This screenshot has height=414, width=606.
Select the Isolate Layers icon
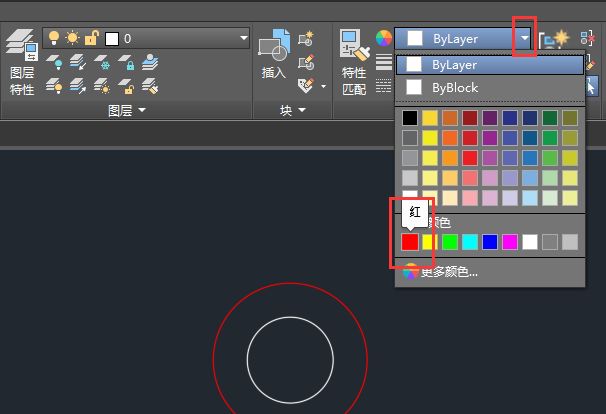[x=78, y=62]
